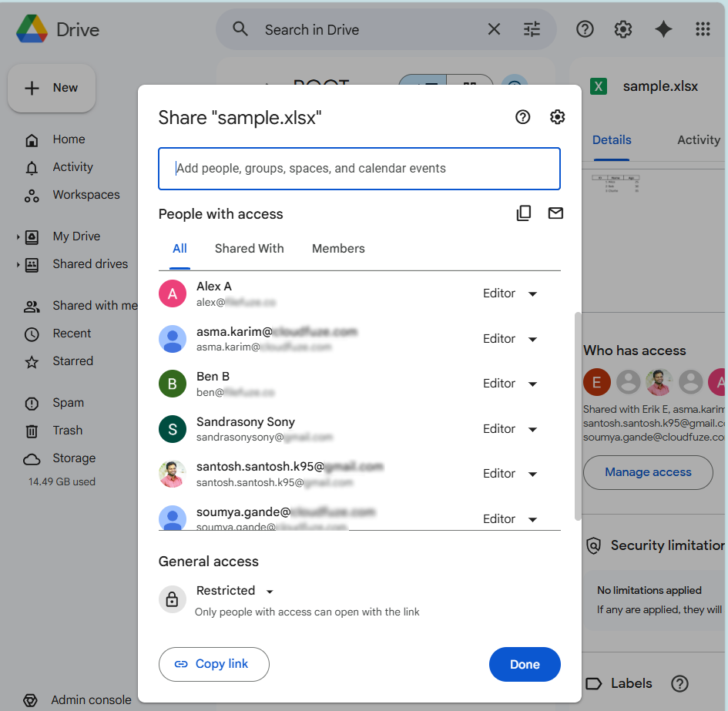The height and width of the screenshot is (711, 728).
Task: Clear the Drive search box
Action: click(494, 29)
